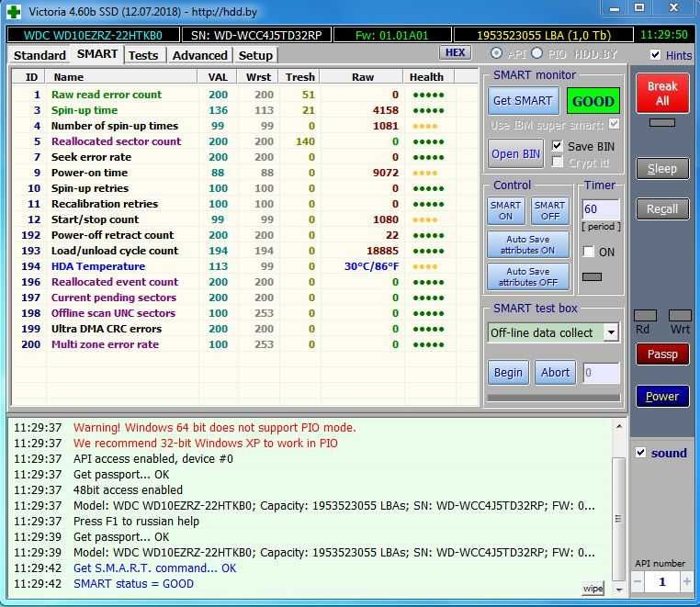This screenshot has width=700, height=607.
Task: Open the Advanced tab
Action: click(199, 55)
